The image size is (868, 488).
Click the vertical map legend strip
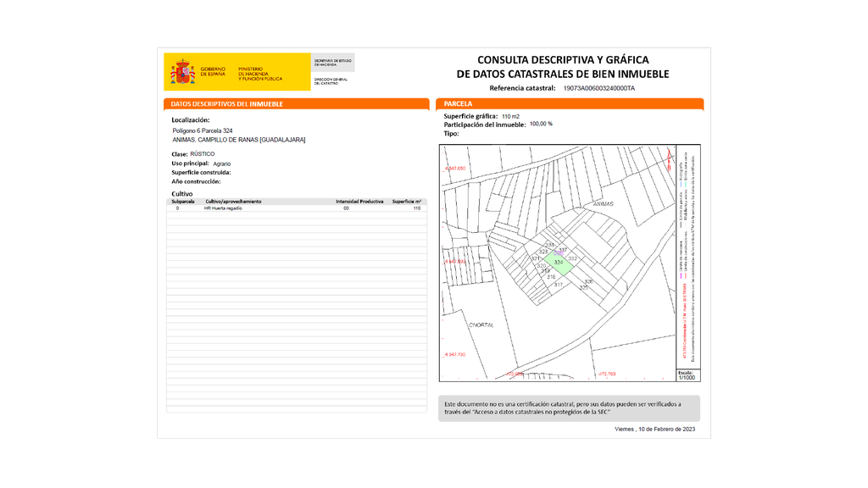tap(688, 257)
